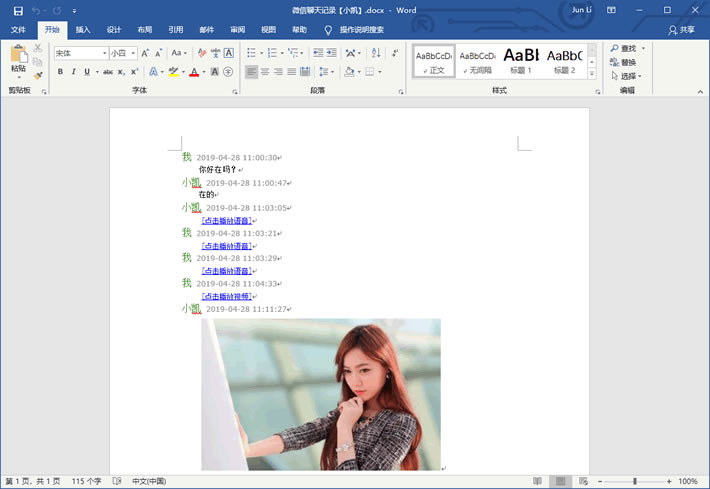Toggle strikethrough (abc) formatting
This screenshot has width=710, height=489.
[106, 72]
